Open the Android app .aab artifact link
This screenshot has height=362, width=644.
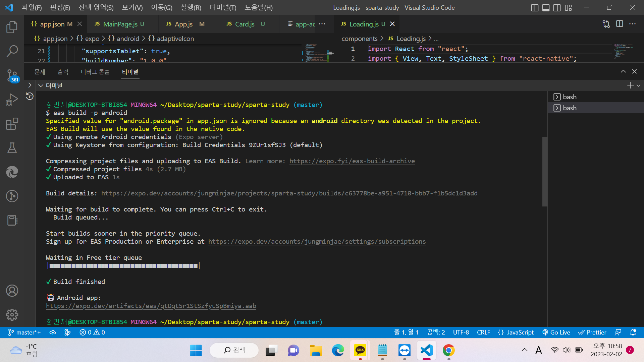[x=151, y=306]
